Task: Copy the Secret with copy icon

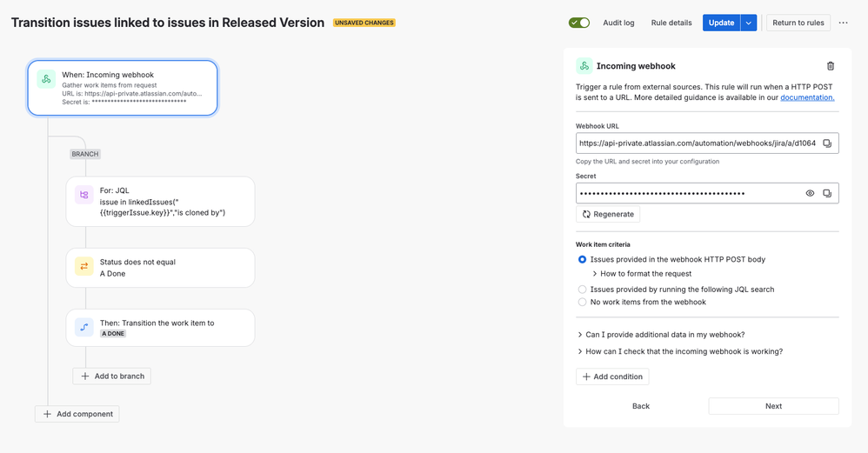Action: [x=827, y=193]
